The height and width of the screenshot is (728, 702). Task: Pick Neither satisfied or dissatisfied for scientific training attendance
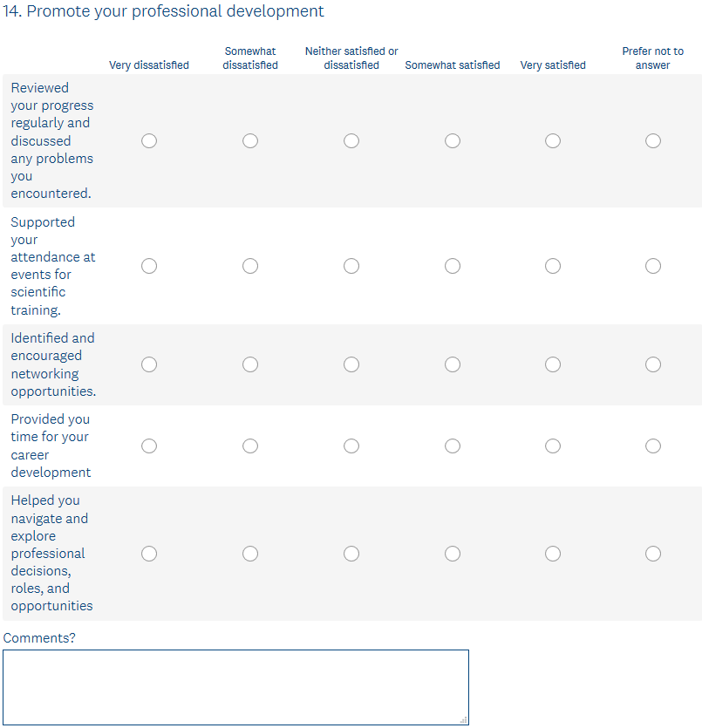pos(351,266)
